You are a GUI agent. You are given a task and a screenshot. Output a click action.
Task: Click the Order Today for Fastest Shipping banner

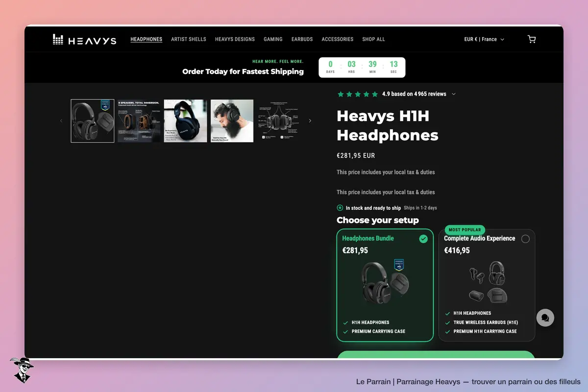point(243,72)
